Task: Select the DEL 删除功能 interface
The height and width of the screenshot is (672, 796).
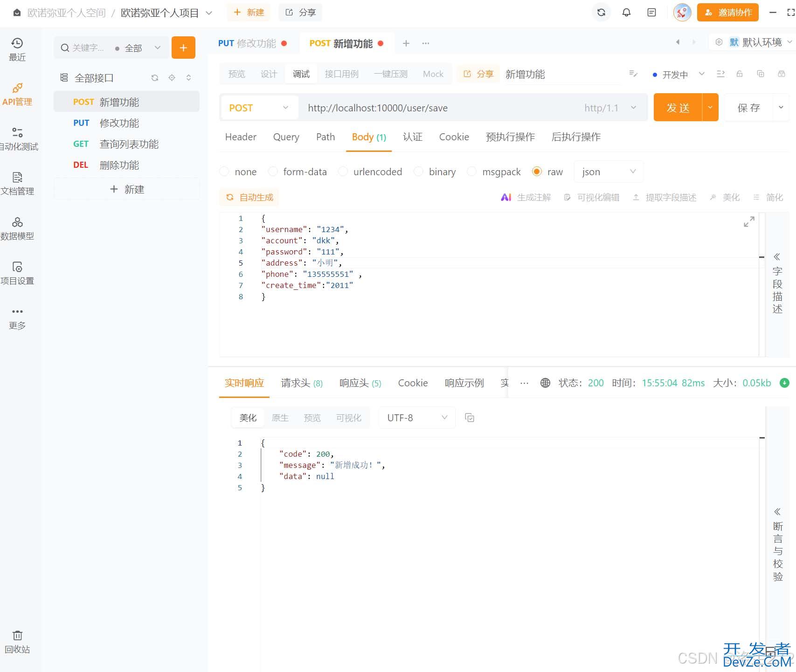Action: [x=126, y=165]
